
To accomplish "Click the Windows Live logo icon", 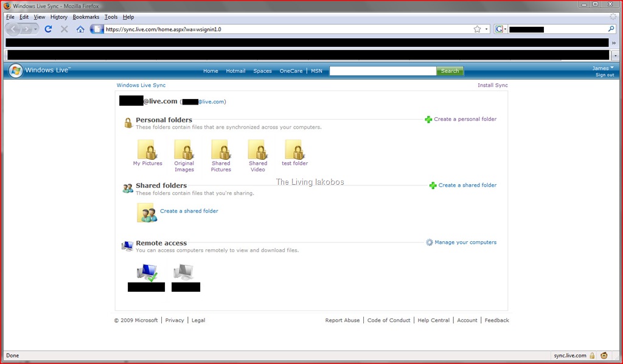I will [15, 70].
